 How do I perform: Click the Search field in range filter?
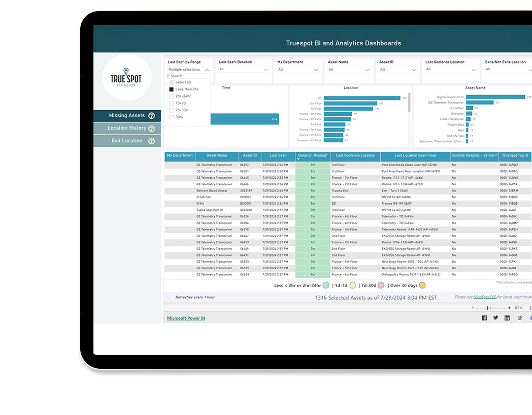(x=188, y=76)
